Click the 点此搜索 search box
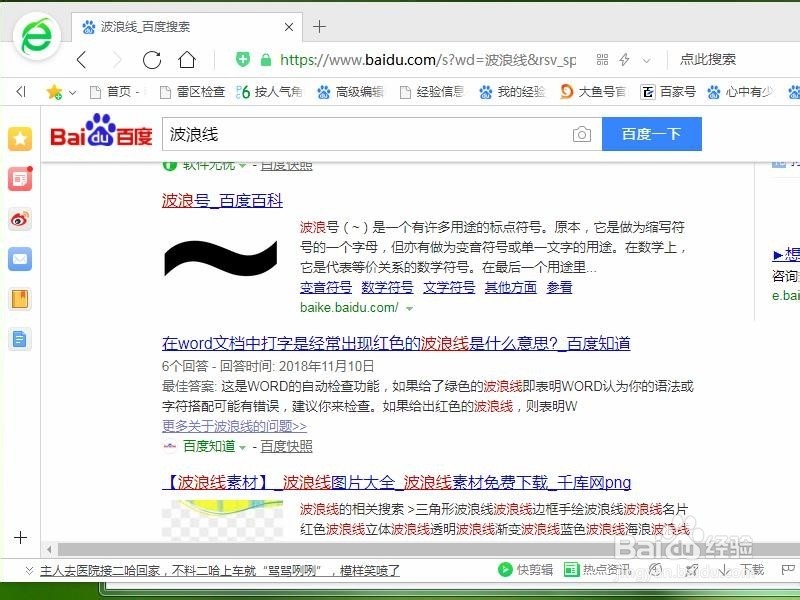 click(708, 60)
